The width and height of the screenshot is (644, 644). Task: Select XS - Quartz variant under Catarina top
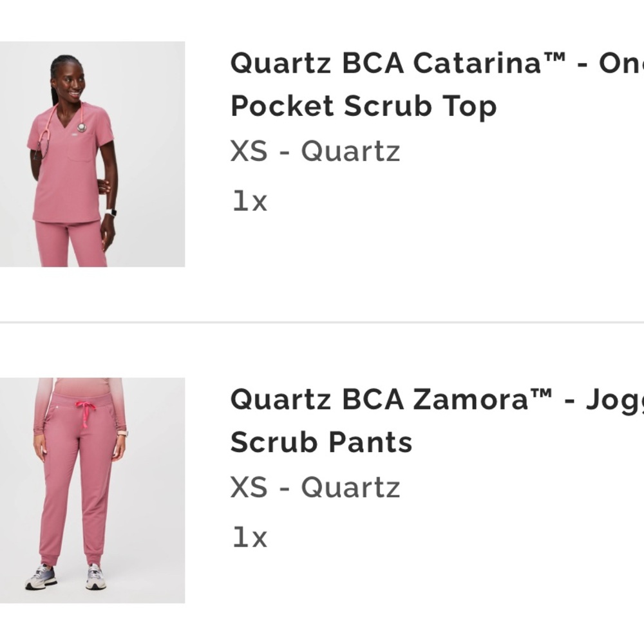(315, 151)
